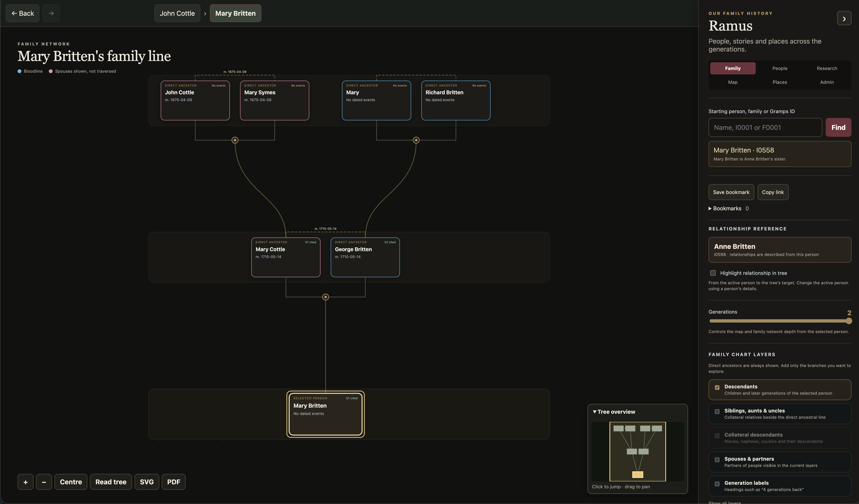Screen dimensions: 859x504
Task: Select John Cottle in the breadcrumb
Action: tap(177, 13)
